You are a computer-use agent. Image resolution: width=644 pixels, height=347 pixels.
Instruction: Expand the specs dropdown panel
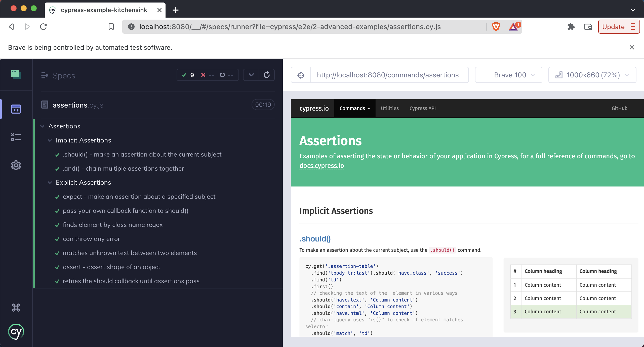tap(251, 75)
